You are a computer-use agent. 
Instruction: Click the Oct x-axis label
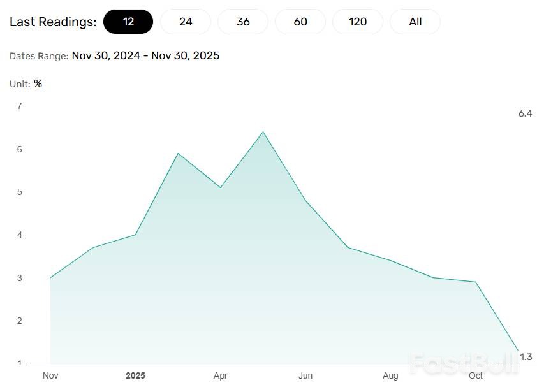[x=476, y=375]
